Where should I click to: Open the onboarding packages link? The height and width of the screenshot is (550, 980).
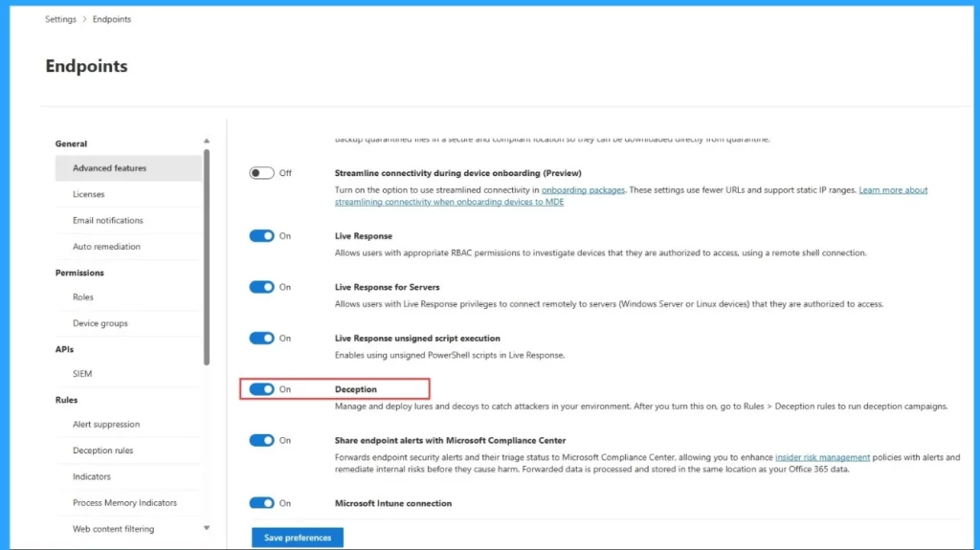click(583, 190)
